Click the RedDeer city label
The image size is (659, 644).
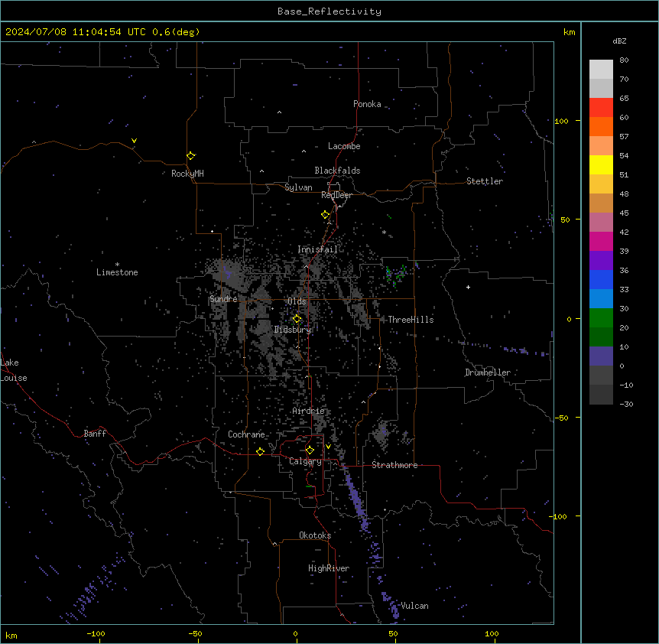[x=336, y=195]
